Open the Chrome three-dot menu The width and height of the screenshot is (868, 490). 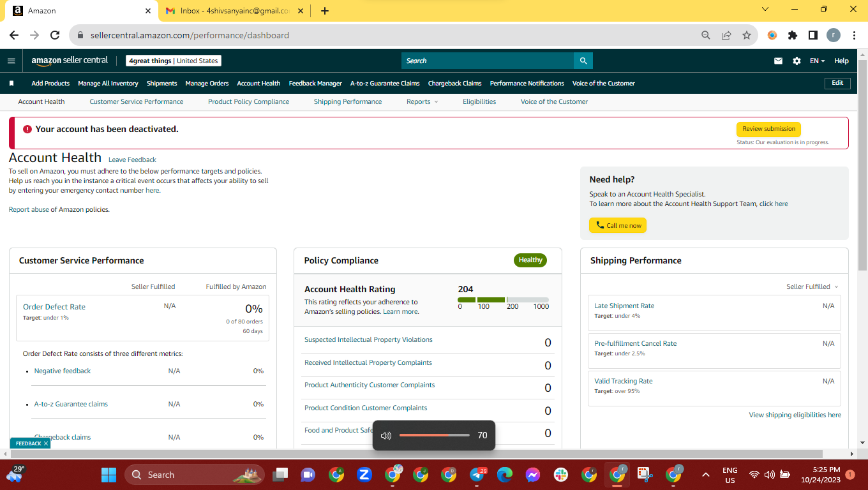point(854,35)
